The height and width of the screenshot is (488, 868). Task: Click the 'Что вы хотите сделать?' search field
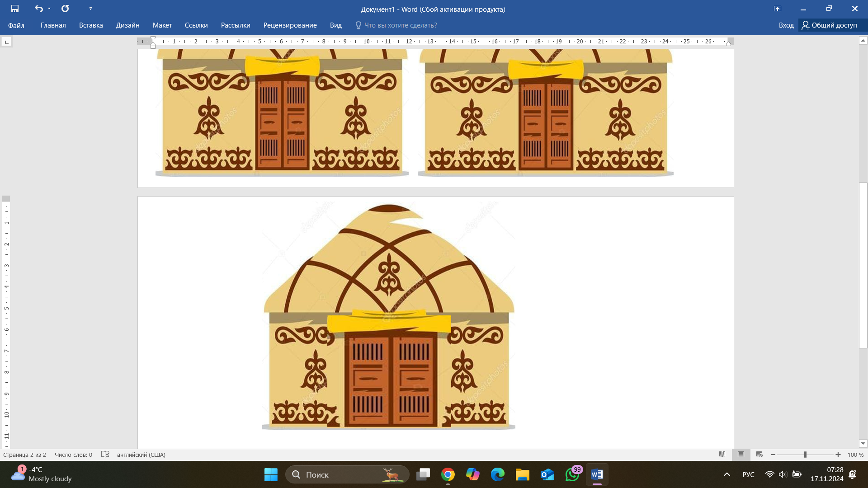pos(400,25)
